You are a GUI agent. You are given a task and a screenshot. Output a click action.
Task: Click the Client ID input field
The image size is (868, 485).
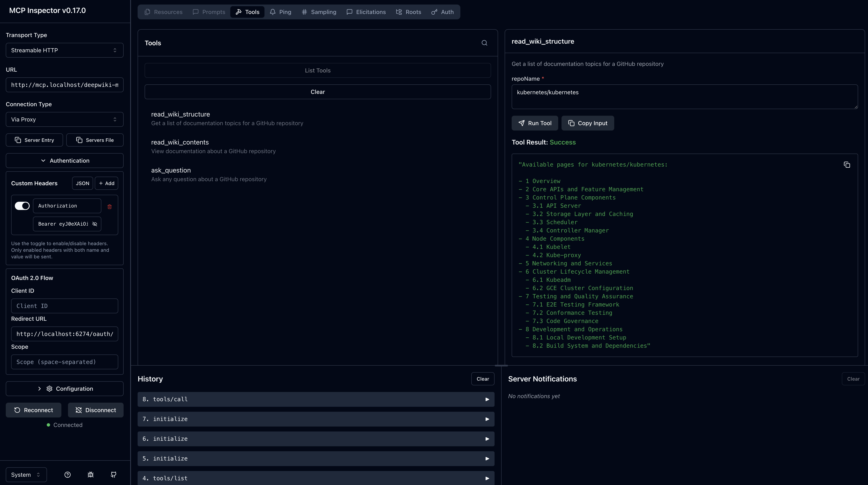pos(64,306)
